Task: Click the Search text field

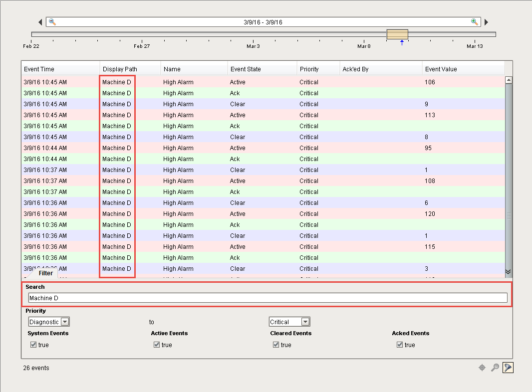Action: (267, 298)
